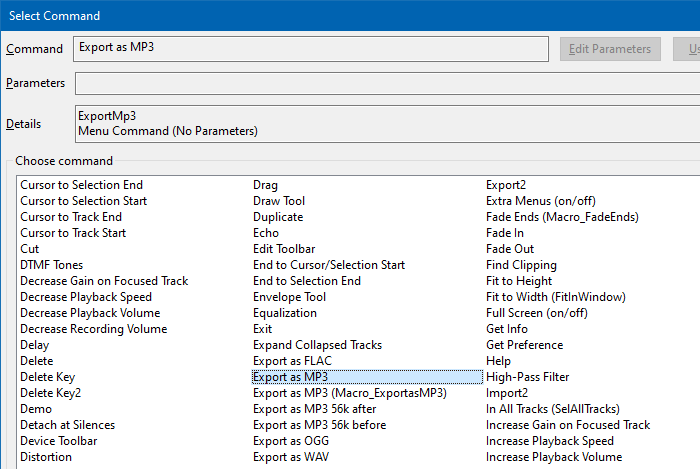The width and height of the screenshot is (700, 469).
Task: Select the High-Pass Filter command
Action: click(528, 377)
